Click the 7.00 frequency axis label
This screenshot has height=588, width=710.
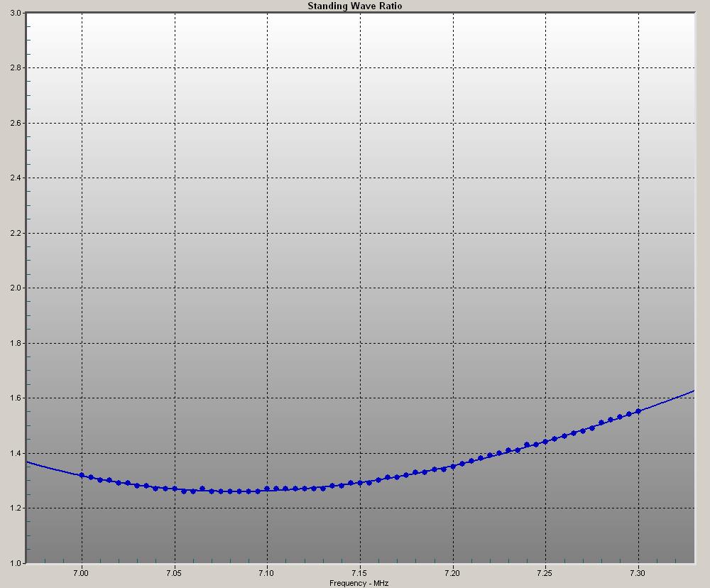point(81,573)
